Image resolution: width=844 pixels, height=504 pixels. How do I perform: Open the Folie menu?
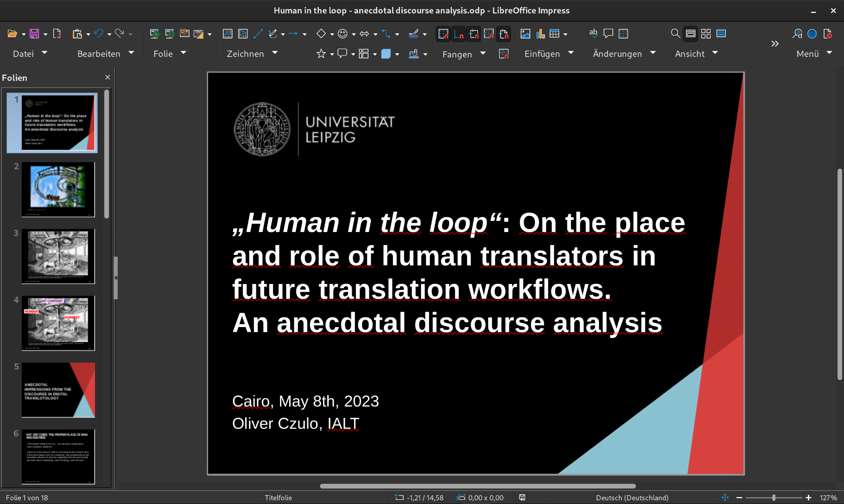click(x=163, y=54)
